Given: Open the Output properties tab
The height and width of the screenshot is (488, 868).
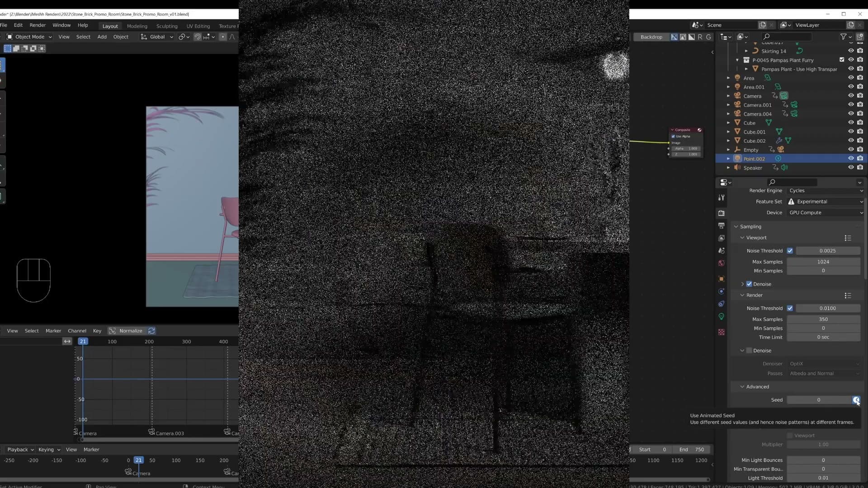Looking at the screenshot, I should pyautogui.click(x=722, y=225).
